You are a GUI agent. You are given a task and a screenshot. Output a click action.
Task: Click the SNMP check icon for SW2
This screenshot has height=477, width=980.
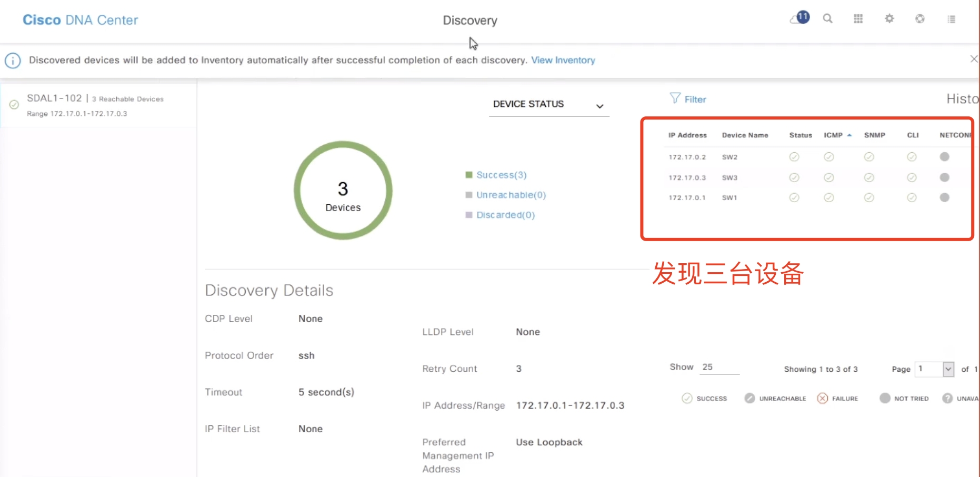[869, 157]
